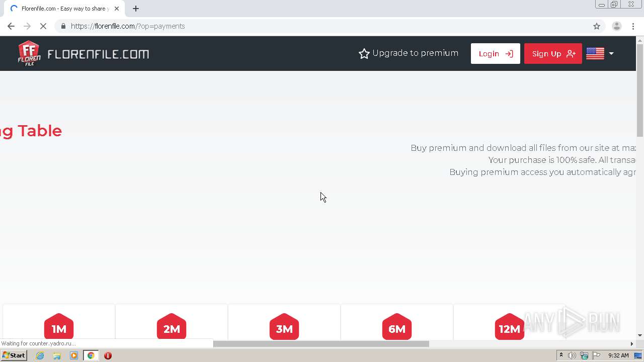Click the 9:32 AM clock
Viewport: 644px width, 362px height.
click(x=618, y=355)
